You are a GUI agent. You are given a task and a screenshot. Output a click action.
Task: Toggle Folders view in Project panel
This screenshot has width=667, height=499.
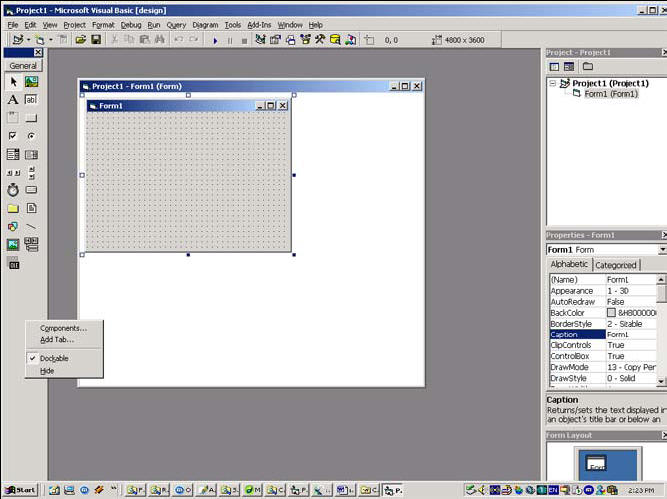(x=587, y=66)
